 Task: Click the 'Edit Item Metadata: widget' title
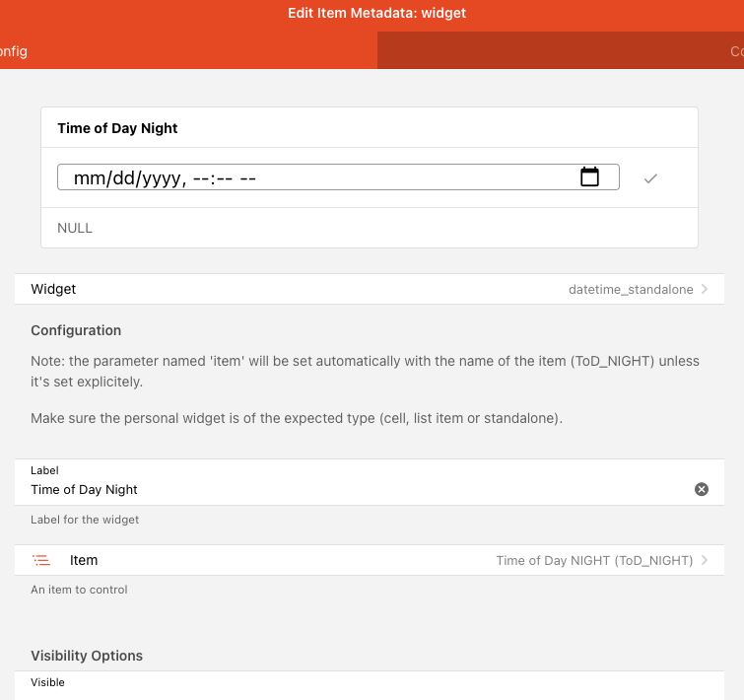click(376, 13)
